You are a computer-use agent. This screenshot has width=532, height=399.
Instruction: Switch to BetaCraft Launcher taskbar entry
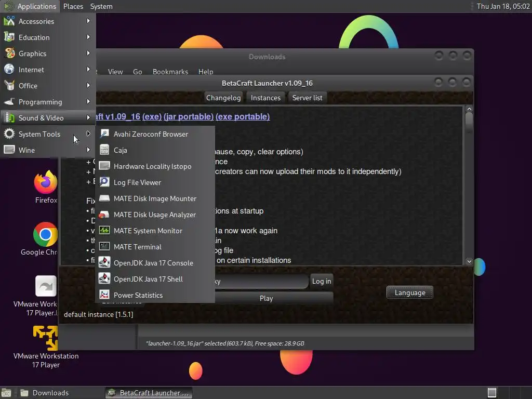pos(149,393)
